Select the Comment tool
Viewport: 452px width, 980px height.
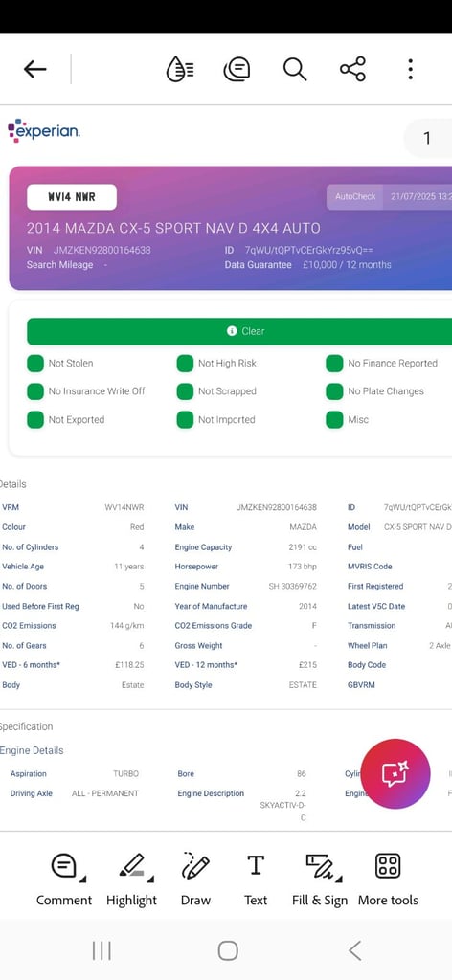64,880
